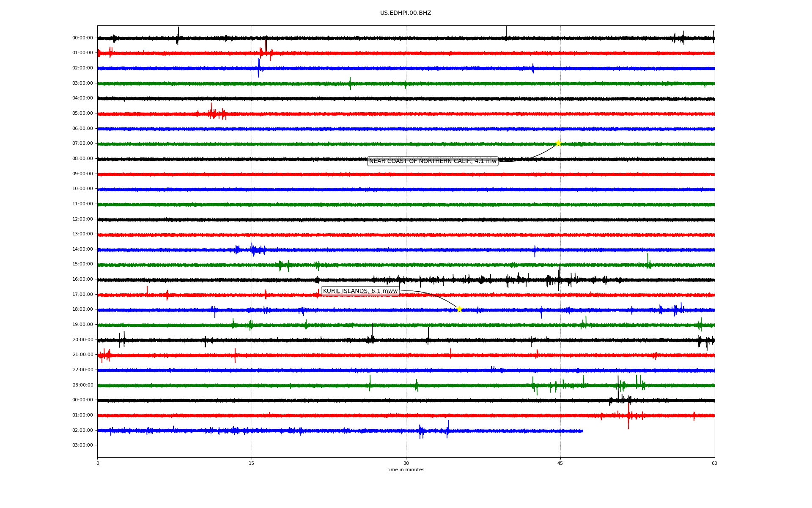Click the 14:00:00 row label
The width and height of the screenshot is (812, 508).
click(82, 249)
